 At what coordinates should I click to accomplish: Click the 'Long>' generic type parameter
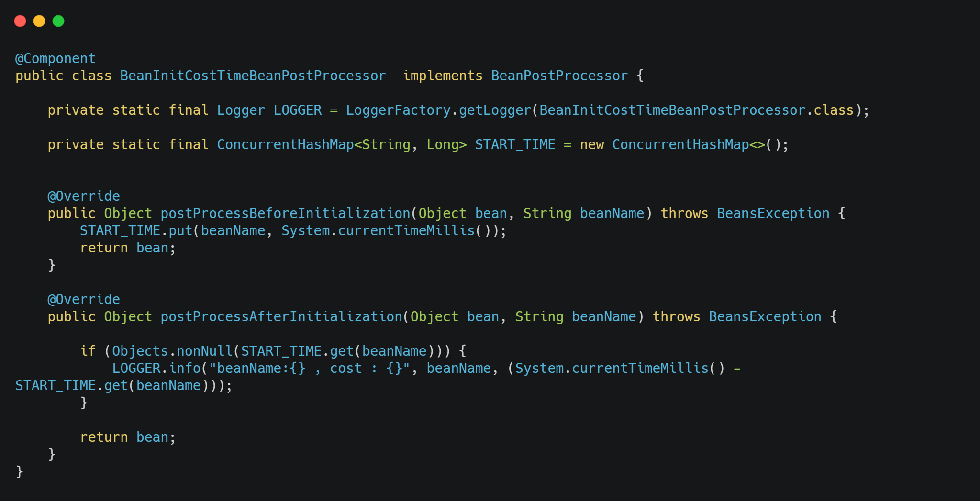pyautogui.click(x=446, y=144)
